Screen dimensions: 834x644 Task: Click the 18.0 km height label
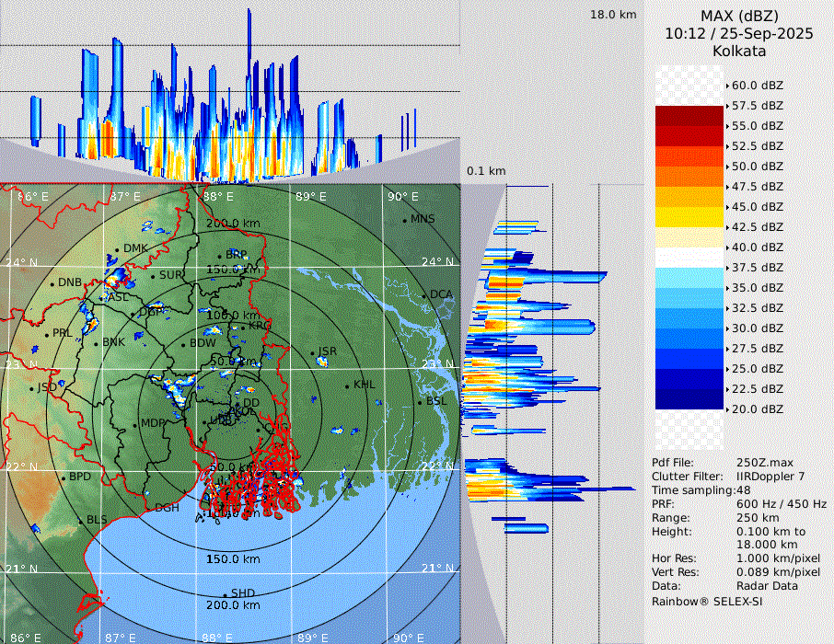(612, 15)
